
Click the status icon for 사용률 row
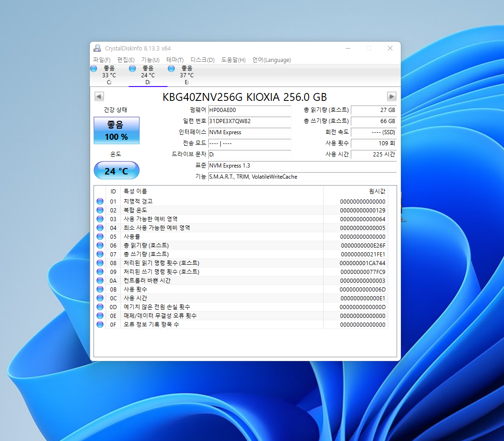point(100,236)
